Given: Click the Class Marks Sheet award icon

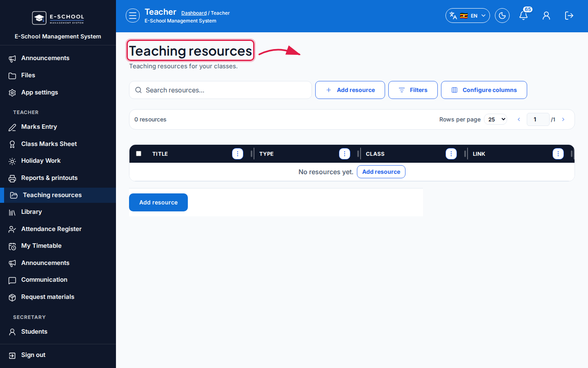Looking at the screenshot, I should [12, 144].
